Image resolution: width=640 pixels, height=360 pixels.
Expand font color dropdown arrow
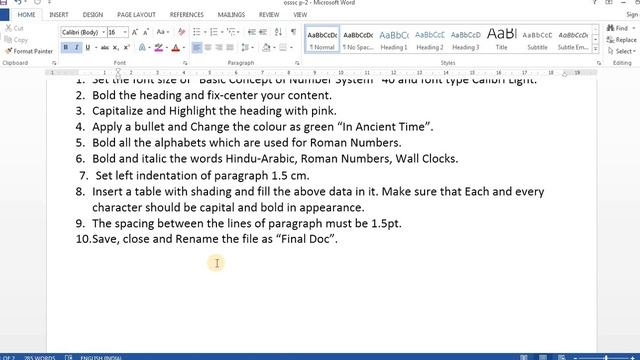click(184, 48)
